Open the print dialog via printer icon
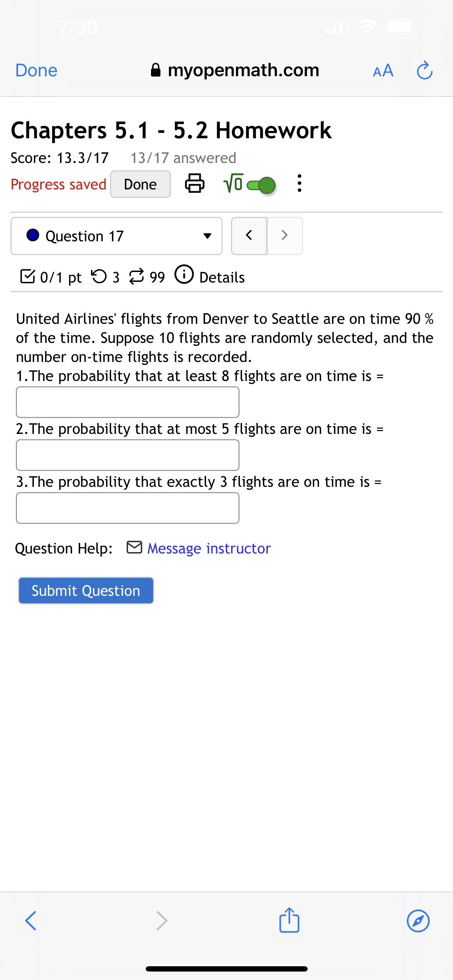Image resolution: width=453 pixels, height=980 pixels. pyautogui.click(x=195, y=184)
